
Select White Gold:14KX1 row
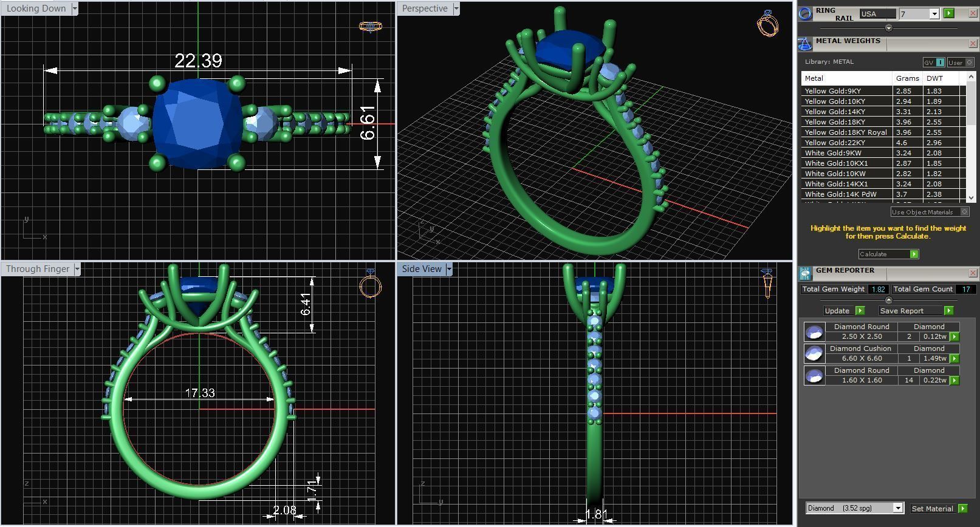click(x=883, y=184)
